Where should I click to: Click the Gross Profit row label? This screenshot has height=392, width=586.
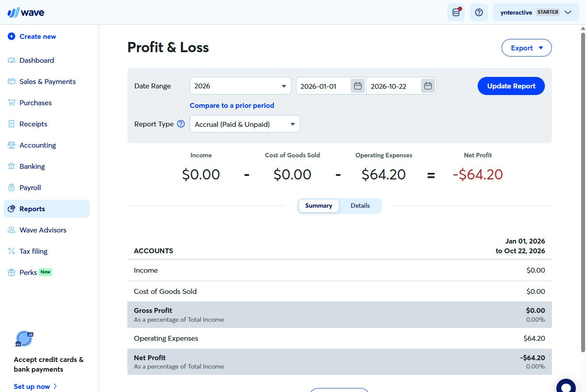pyautogui.click(x=153, y=310)
